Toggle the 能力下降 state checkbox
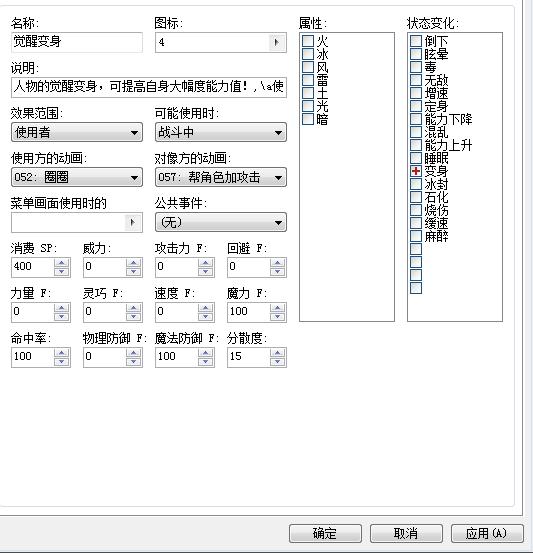 click(416, 119)
